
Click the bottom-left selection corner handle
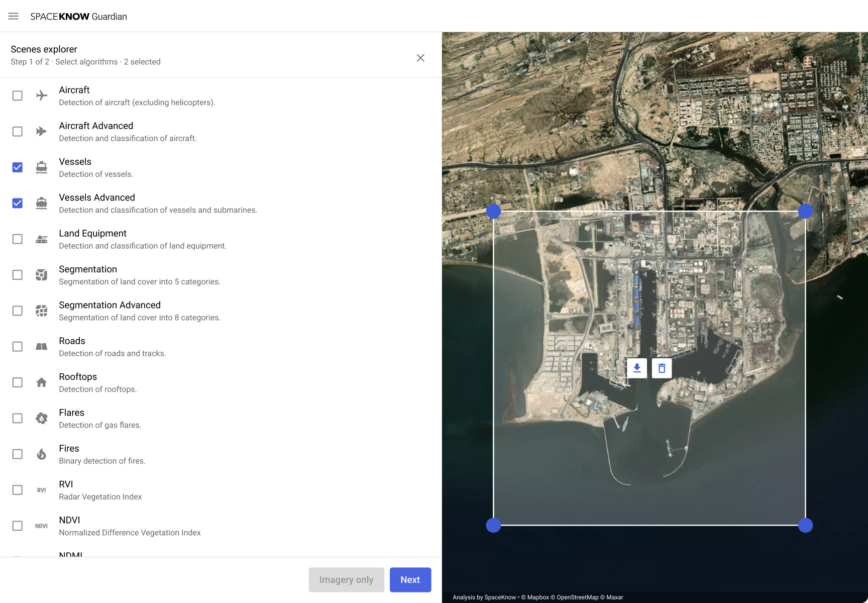(x=493, y=525)
